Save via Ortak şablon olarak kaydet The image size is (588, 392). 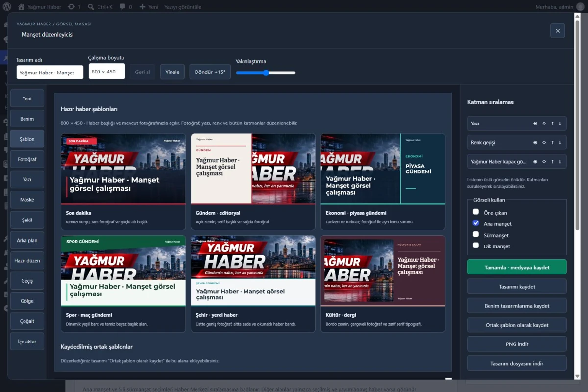click(517, 325)
